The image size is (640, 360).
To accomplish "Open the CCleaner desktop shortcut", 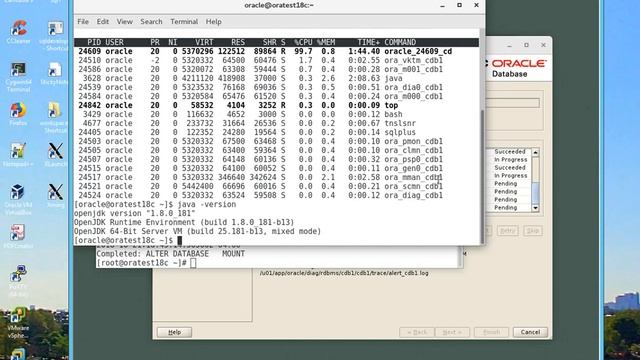I will (x=18, y=32).
